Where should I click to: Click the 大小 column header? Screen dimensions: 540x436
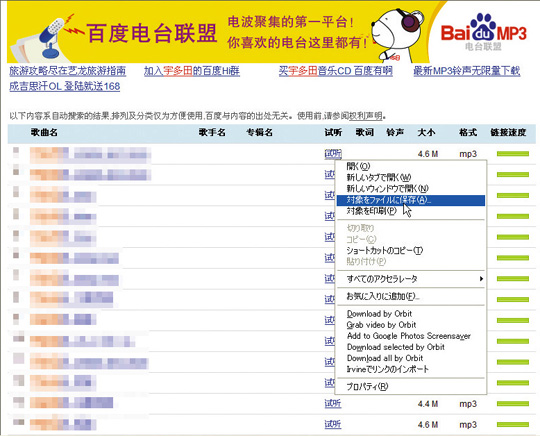[x=426, y=133]
